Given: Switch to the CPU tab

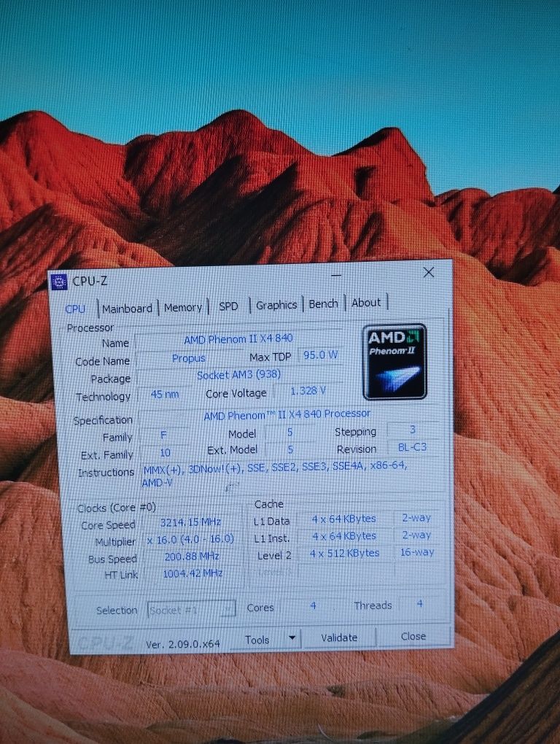Looking at the screenshot, I should tap(75, 309).
